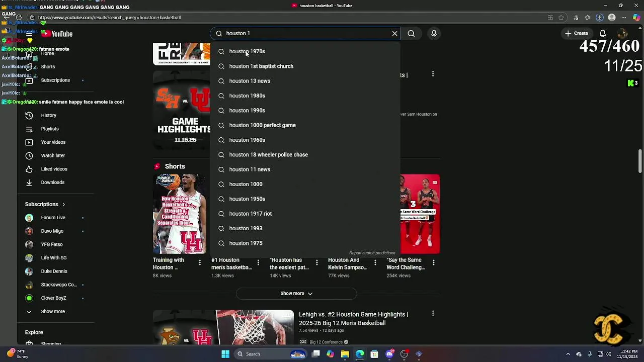
Task: Open browser downloads icon in toolbar
Action: [599, 18]
